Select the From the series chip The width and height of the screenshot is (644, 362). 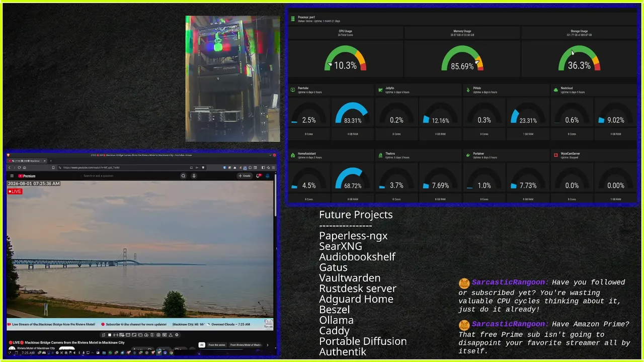pos(217,345)
